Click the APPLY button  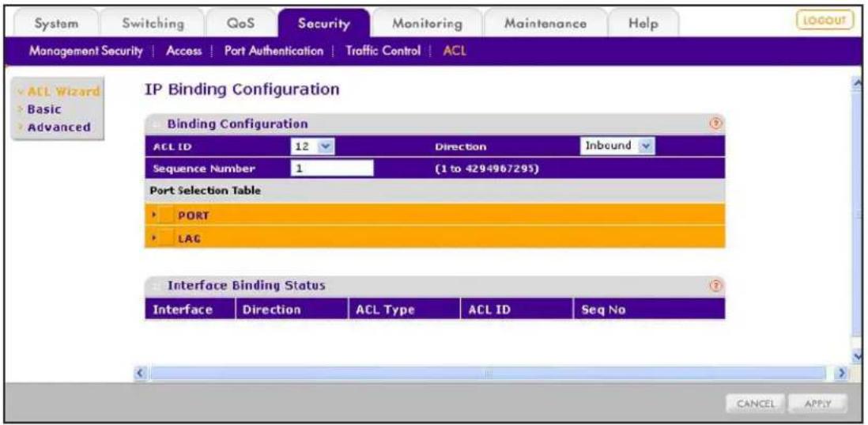817,404
